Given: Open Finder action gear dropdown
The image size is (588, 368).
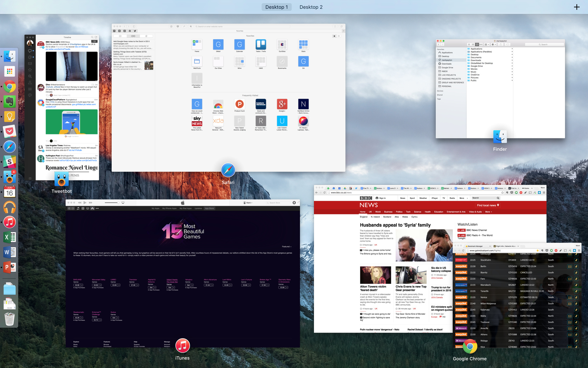Looking at the screenshot, I should (x=494, y=45).
